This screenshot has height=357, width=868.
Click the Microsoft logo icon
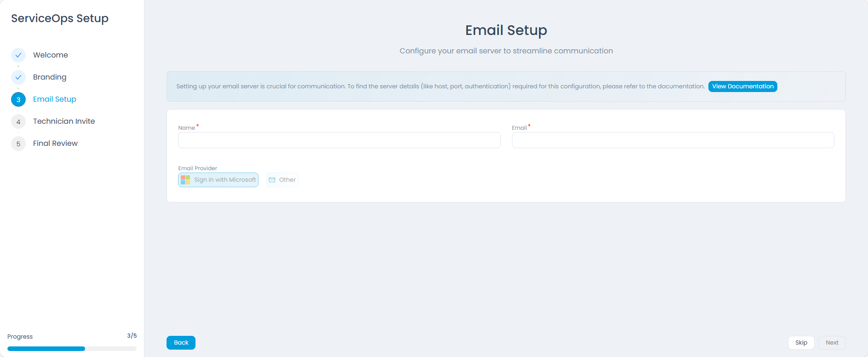click(x=185, y=180)
